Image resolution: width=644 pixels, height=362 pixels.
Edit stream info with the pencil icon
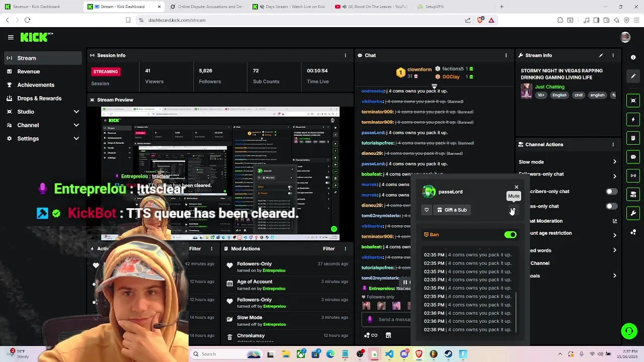click(601, 55)
